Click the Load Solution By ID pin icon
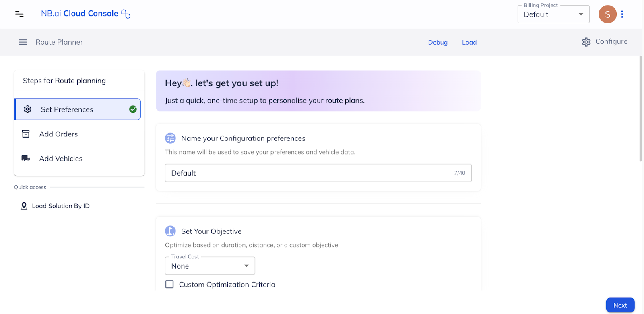The height and width of the screenshot is (314, 644). [24, 206]
